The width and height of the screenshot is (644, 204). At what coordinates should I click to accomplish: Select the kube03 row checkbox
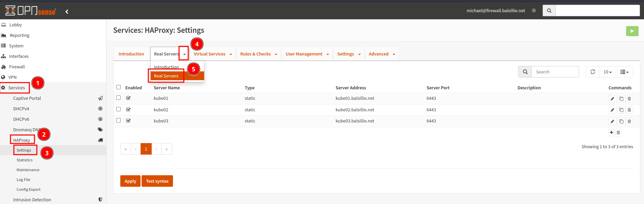tap(118, 120)
